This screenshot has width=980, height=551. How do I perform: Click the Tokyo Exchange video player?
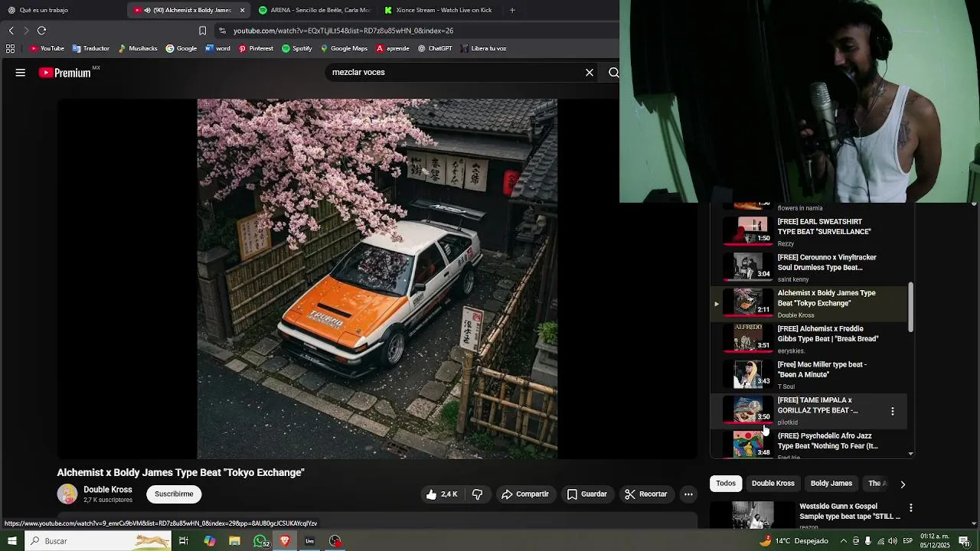[377, 279]
